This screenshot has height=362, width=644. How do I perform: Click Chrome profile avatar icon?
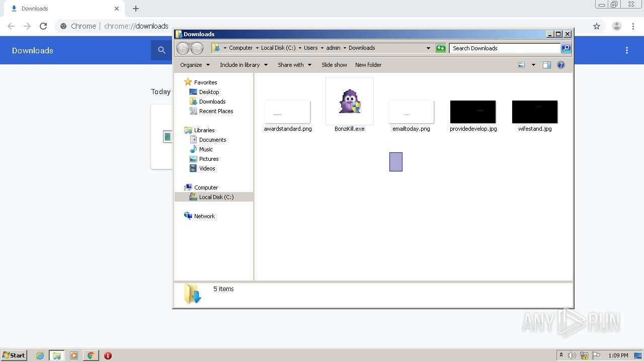coord(617,26)
